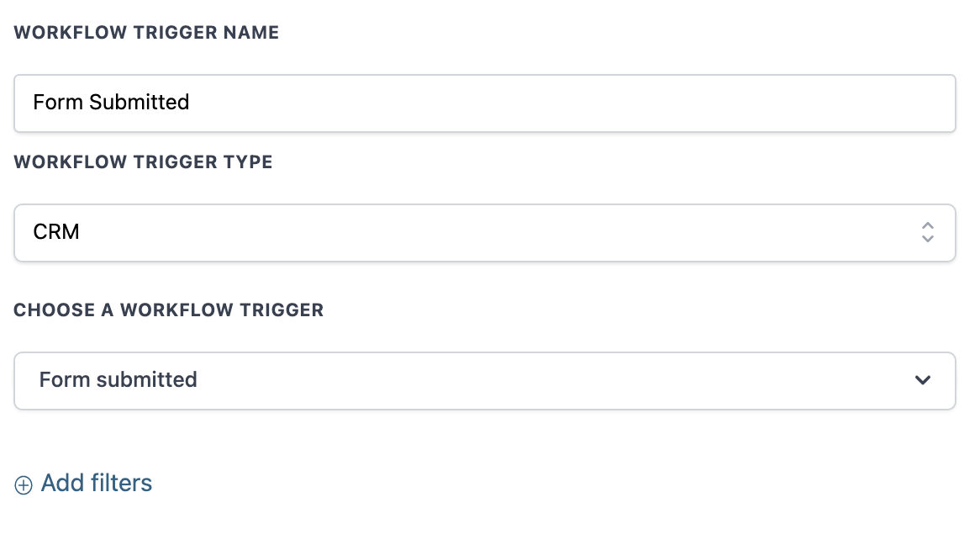This screenshot has width=980, height=545.
Task: Open trigger list via Form submitted box middle
Action: click(x=484, y=381)
